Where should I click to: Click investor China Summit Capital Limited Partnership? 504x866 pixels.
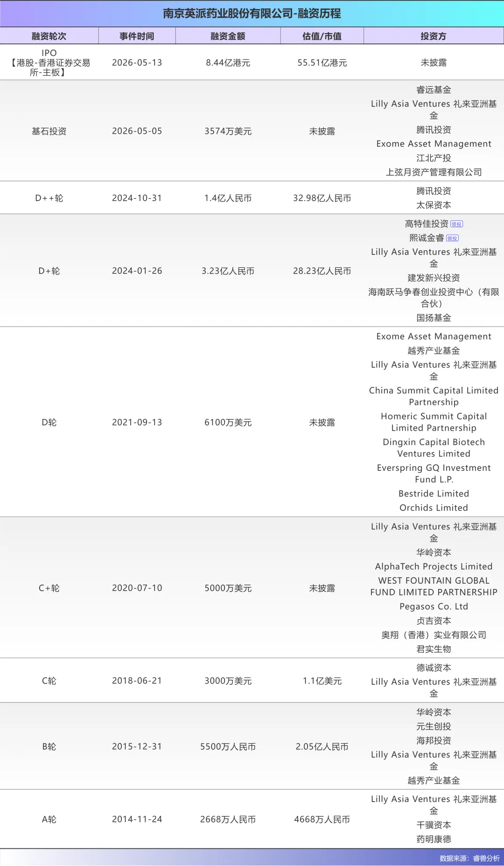point(434,396)
